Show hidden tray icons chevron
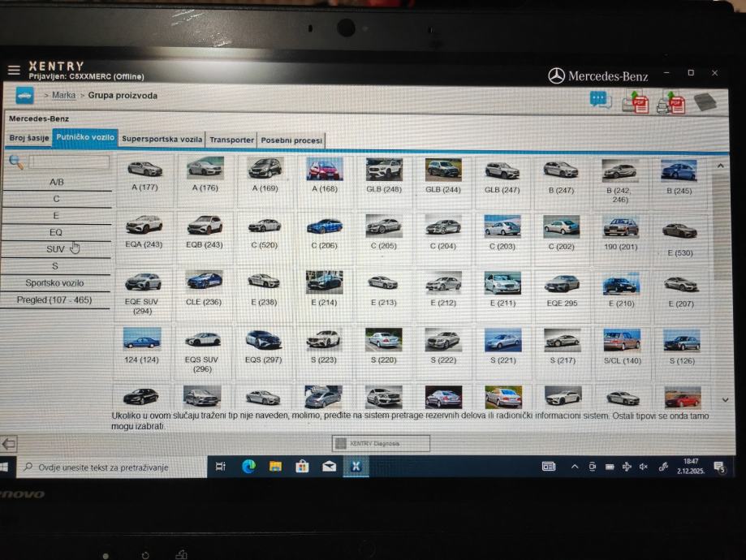Image resolution: width=746 pixels, height=560 pixels. [575, 467]
